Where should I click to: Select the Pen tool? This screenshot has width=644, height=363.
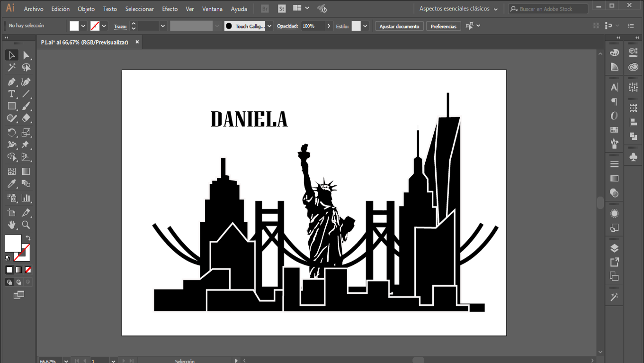[12, 82]
